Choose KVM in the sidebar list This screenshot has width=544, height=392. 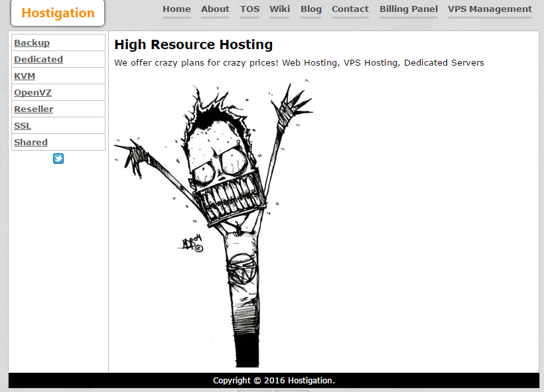point(25,76)
